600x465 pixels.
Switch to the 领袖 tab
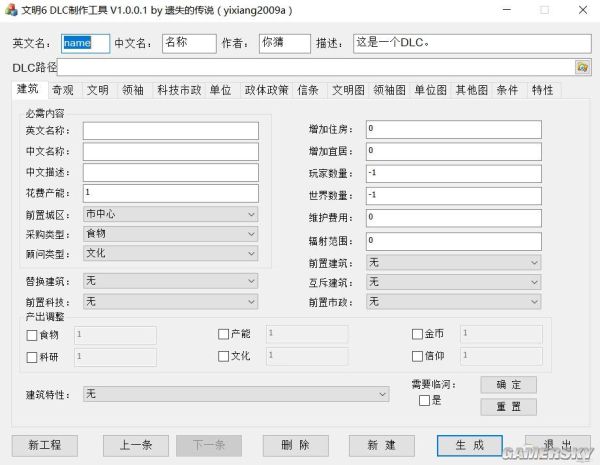133,90
